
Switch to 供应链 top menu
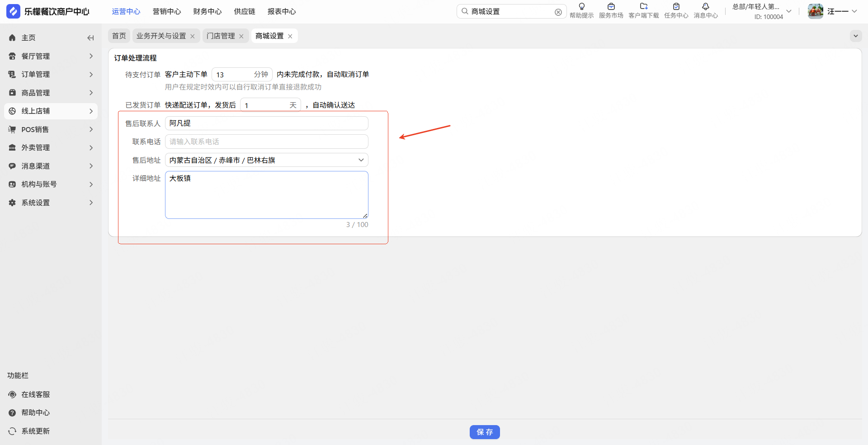(245, 11)
